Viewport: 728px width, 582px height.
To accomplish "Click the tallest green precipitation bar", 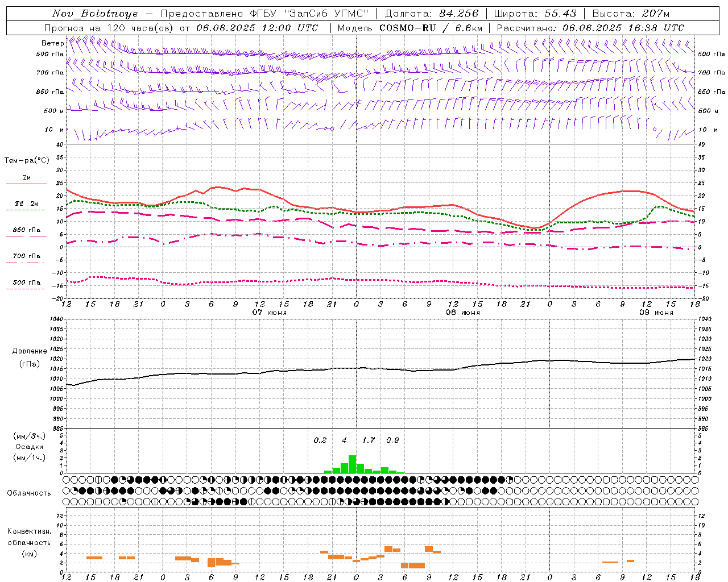I will pyautogui.click(x=353, y=464).
